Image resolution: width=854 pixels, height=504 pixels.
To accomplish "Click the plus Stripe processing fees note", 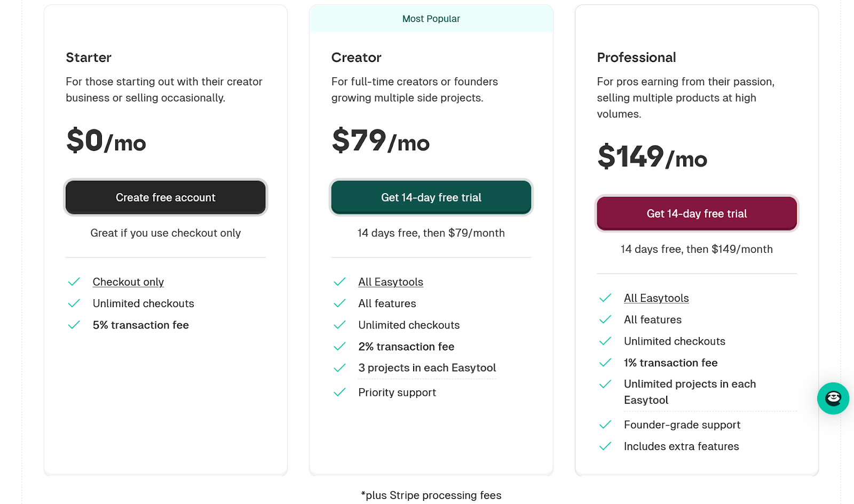I will click(431, 495).
